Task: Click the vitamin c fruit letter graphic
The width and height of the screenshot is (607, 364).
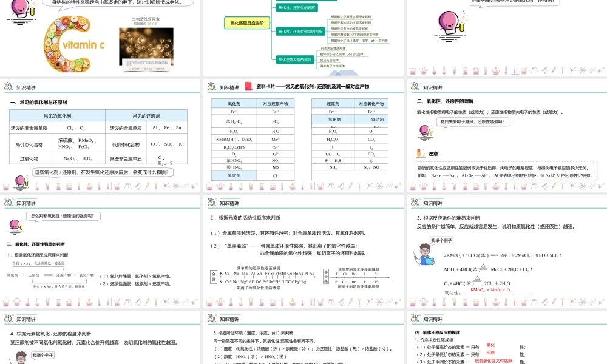Action: [73, 44]
